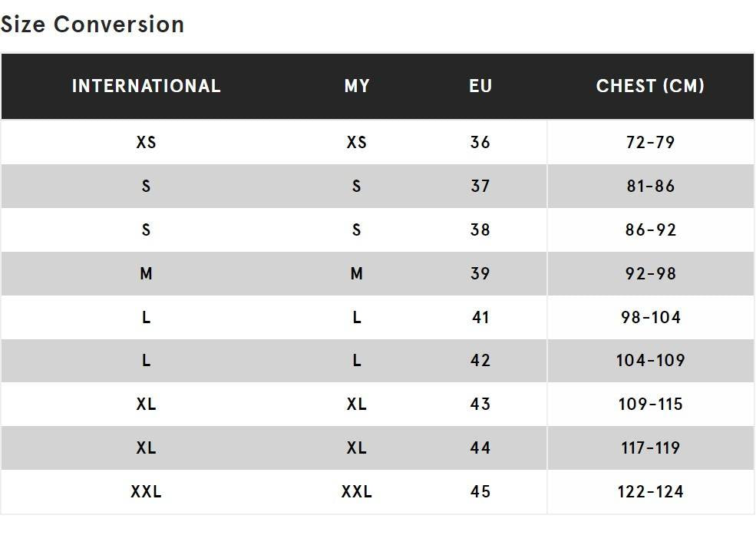Select EU size 45 cell
Viewport: 756px width, 545px height.
click(x=480, y=492)
